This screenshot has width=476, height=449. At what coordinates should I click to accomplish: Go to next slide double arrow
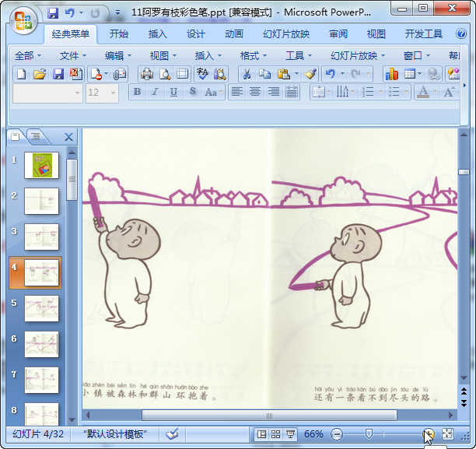pos(464,403)
